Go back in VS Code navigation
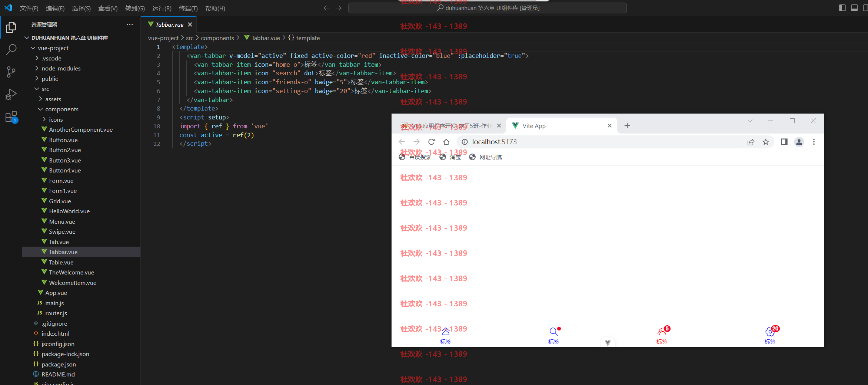Image resolution: width=868 pixels, height=385 pixels. [x=326, y=8]
